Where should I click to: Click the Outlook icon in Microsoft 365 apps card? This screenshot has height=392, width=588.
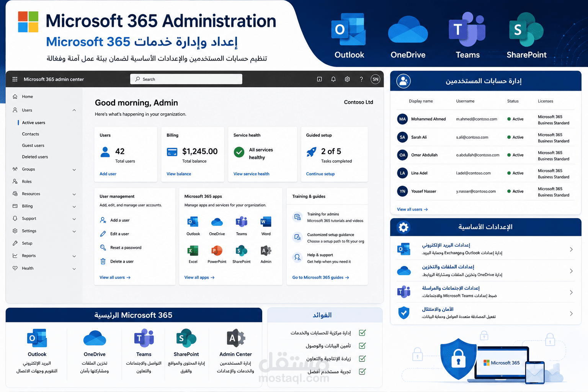(193, 222)
